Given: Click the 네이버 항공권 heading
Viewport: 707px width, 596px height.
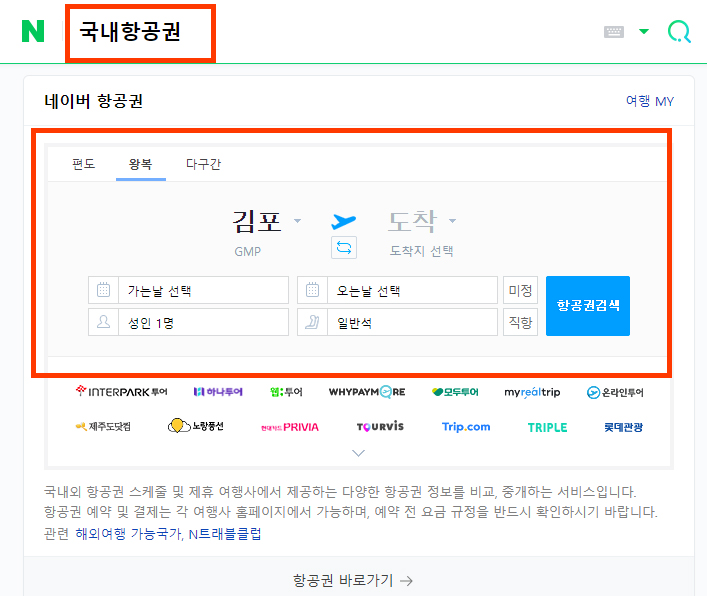Looking at the screenshot, I should coord(94,101).
